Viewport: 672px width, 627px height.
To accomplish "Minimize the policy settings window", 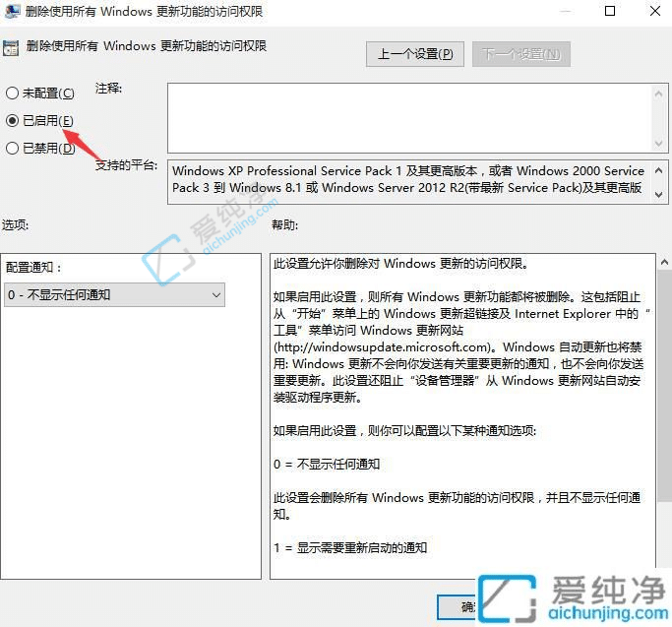I will (566, 11).
